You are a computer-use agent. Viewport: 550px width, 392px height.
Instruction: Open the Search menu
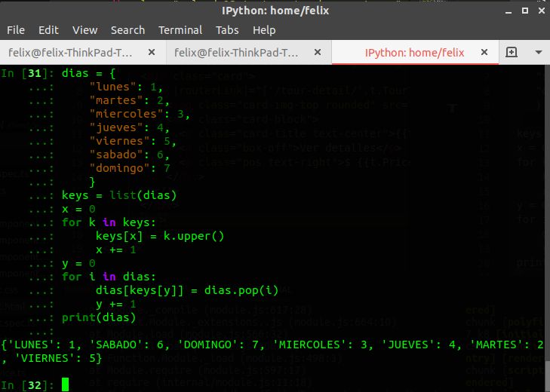pyautogui.click(x=128, y=30)
